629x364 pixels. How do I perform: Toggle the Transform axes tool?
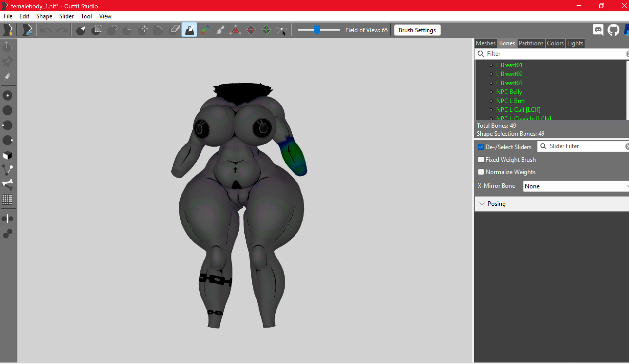tap(8, 46)
